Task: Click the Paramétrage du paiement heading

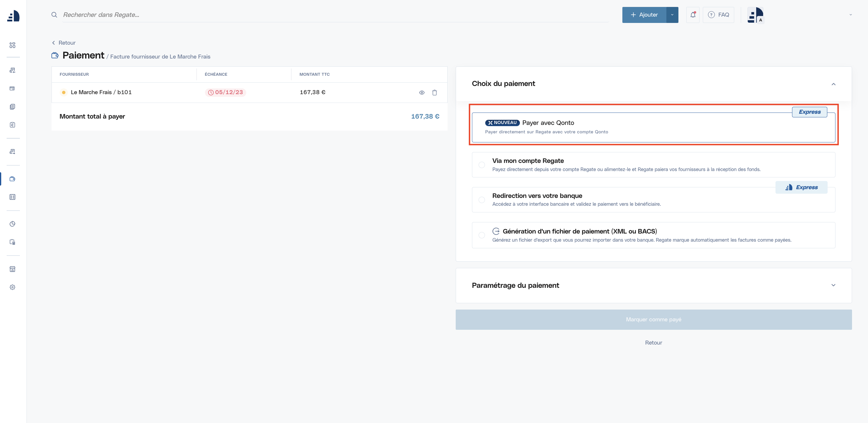Action: pos(516,285)
